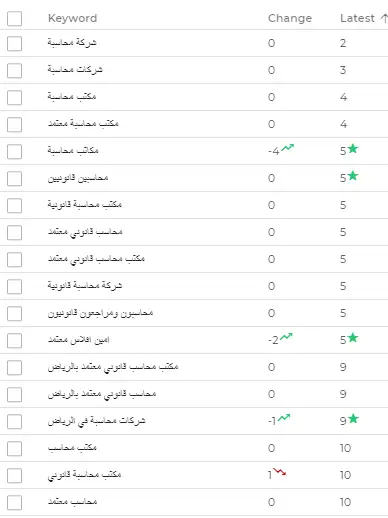Click the green trend arrow beside -1 change
Viewport: 388px width, 518px height.
(x=284, y=418)
